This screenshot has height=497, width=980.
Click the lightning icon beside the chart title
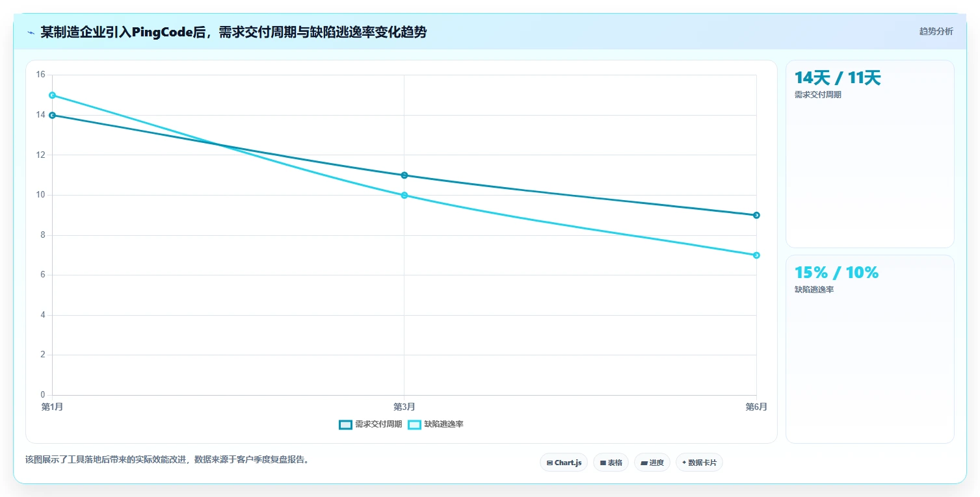click(31, 32)
